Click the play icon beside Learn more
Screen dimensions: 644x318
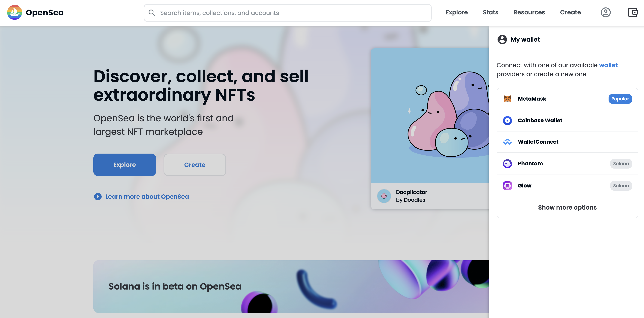tap(98, 197)
